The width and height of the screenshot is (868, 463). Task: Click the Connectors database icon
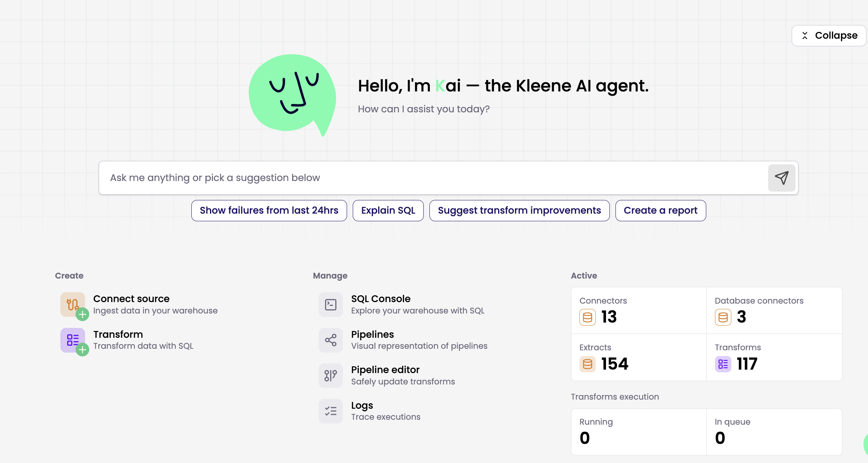[587, 317]
